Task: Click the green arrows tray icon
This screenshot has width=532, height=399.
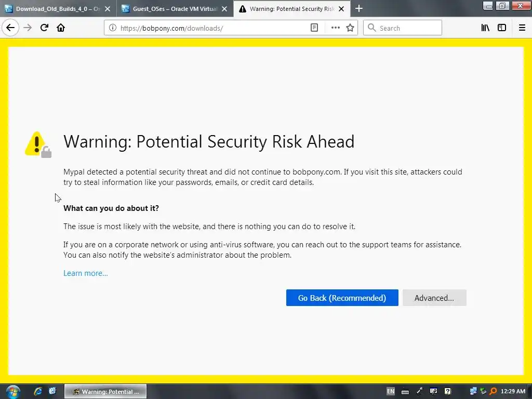Action: [x=484, y=392]
